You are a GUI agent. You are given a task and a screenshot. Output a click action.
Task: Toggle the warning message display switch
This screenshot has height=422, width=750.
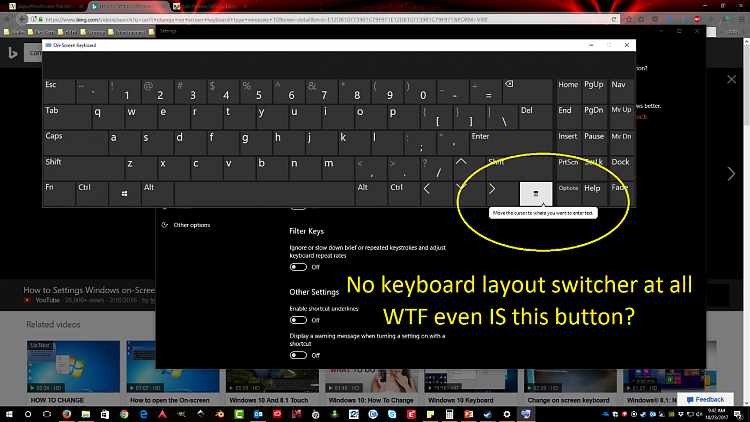point(298,355)
